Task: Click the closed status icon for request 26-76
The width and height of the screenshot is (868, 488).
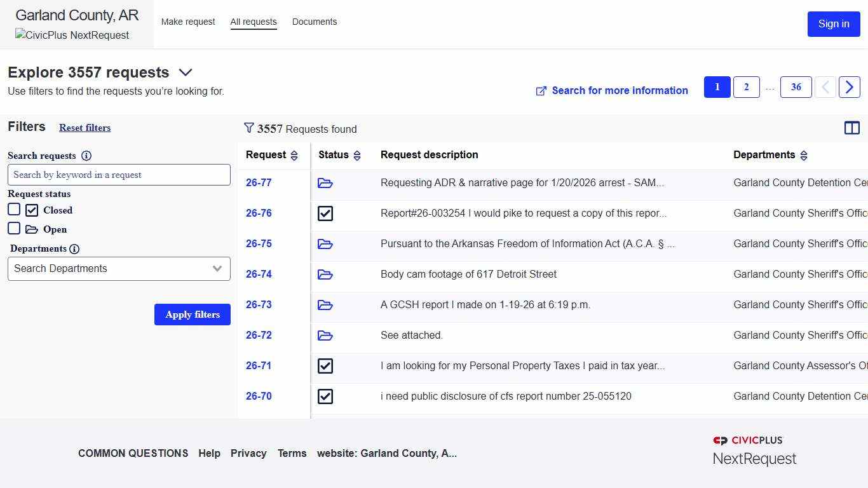Action: pyautogui.click(x=325, y=213)
